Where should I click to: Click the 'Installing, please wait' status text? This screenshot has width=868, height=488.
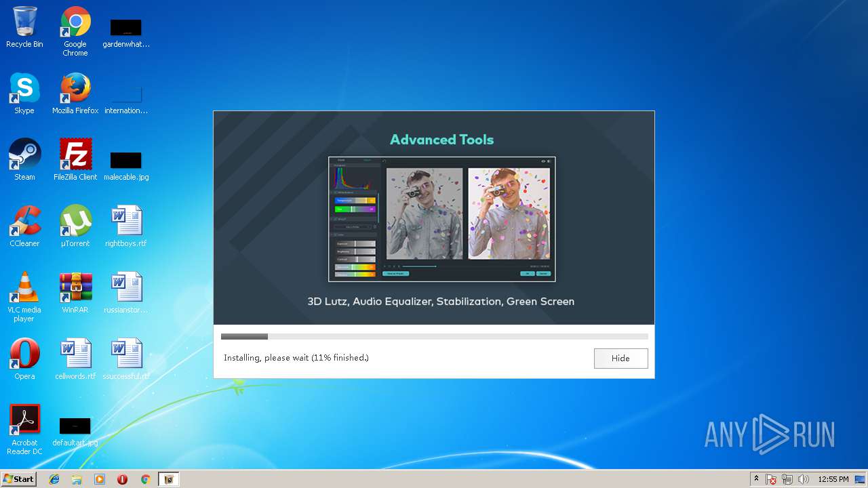tap(296, 358)
